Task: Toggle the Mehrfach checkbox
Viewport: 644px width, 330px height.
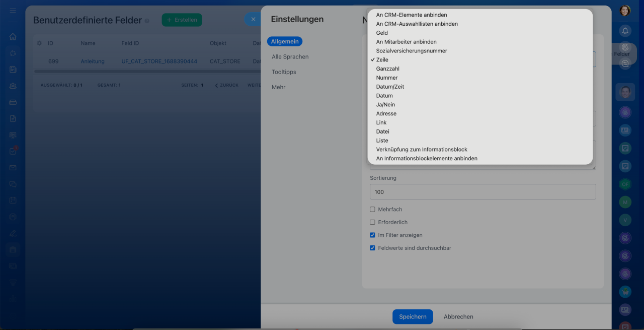Action: tap(373, 209)
